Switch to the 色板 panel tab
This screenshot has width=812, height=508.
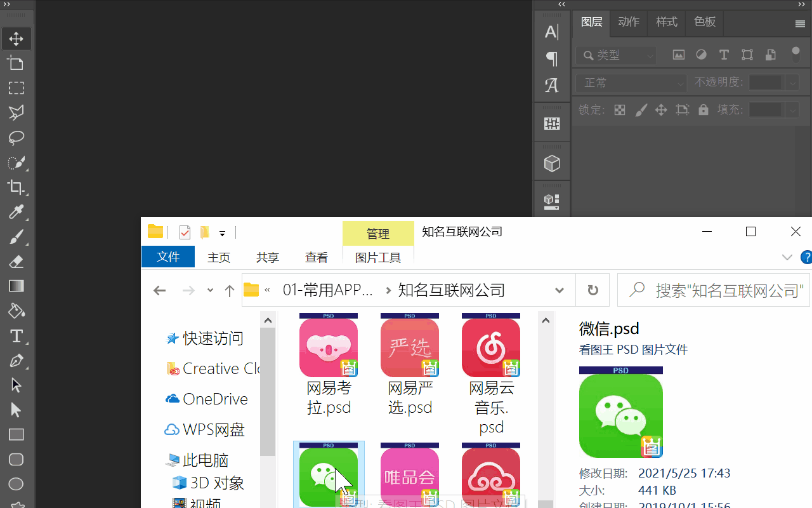(x=705, y=22)
